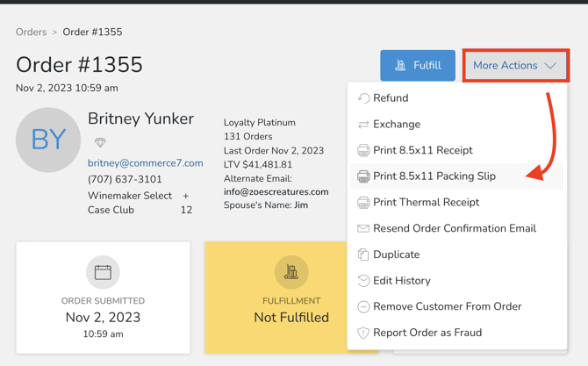588x366 pixels.
Task: Click the Duplicate copy icon
Action: pyautogui.click(x=363, y=255)
